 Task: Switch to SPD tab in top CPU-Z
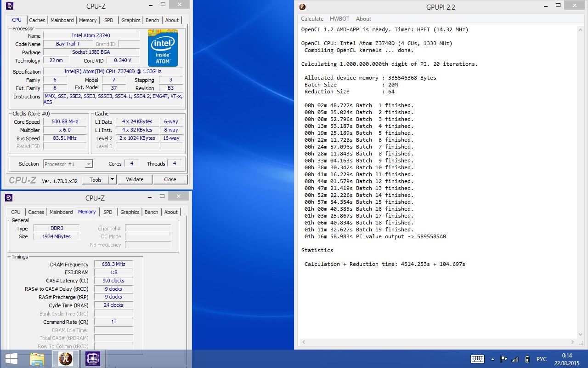tap(109, 20)
